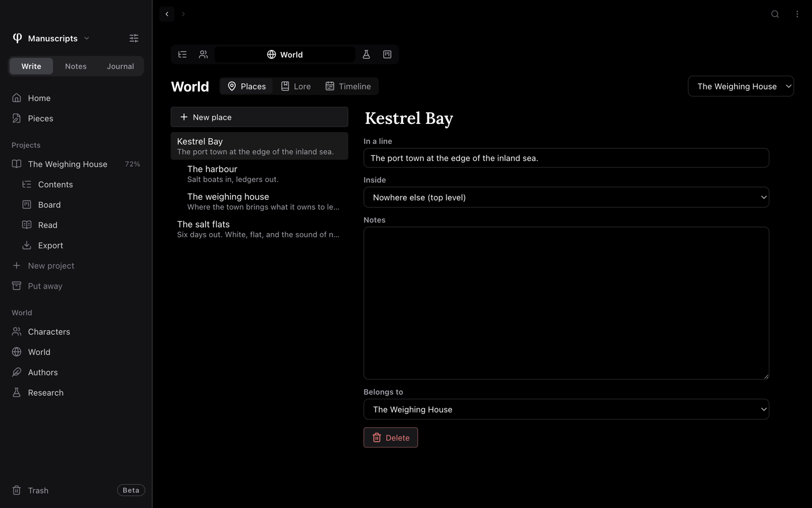Viewport: 812px width, 508px height.
Task: Create a New project
Action: pyautogui.click(x=76, y=266)
